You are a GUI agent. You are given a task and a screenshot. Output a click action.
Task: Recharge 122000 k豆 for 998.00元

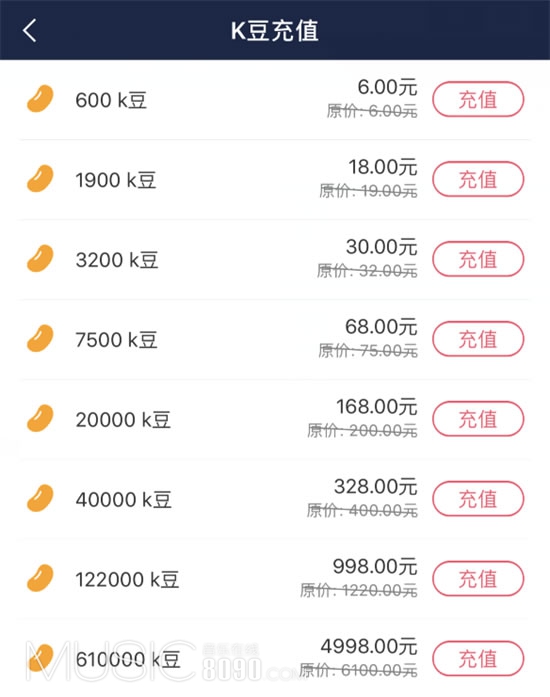click(478, 579)
